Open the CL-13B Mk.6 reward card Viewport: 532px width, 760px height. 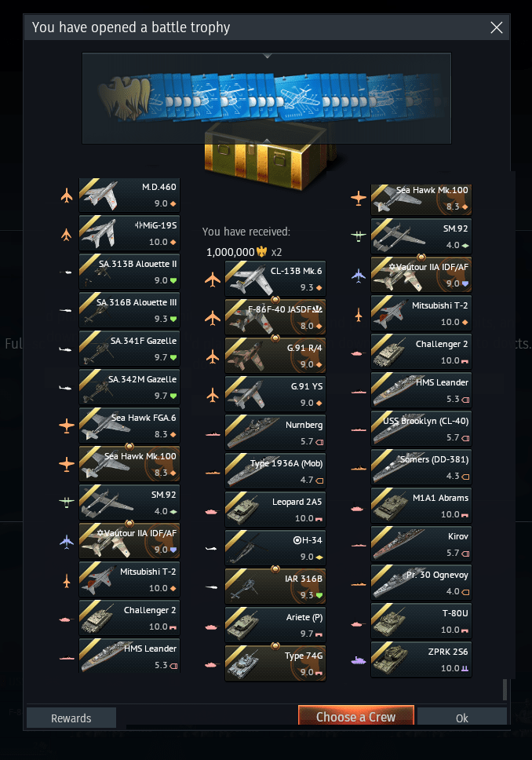(x=275, y=279)
